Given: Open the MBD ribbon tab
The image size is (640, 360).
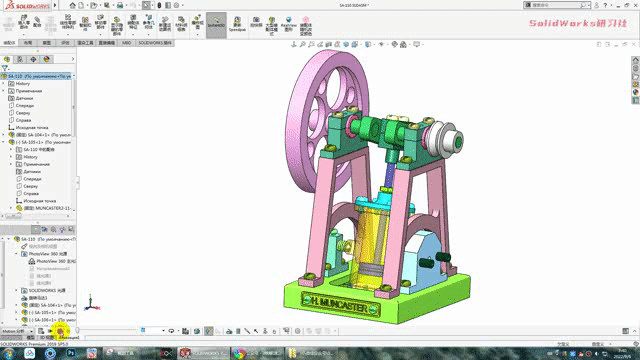Looking at the screenshot, I should [x=127, y=43].
